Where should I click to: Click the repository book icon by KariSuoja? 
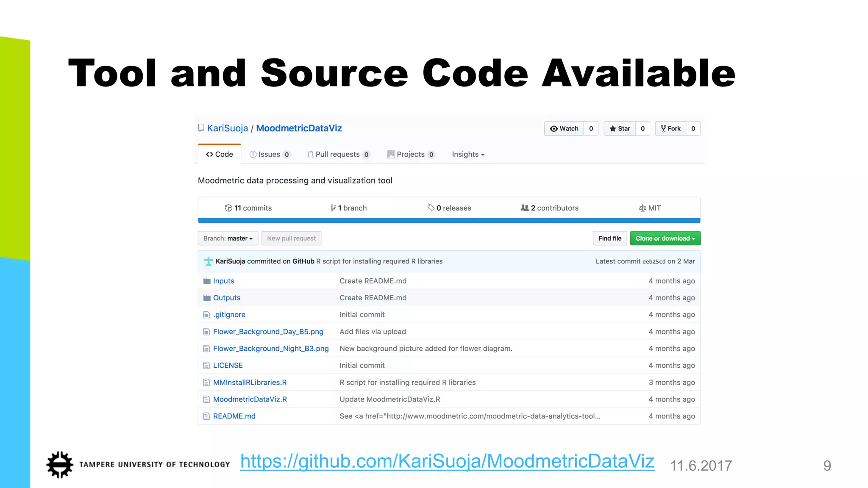[201, 128]
